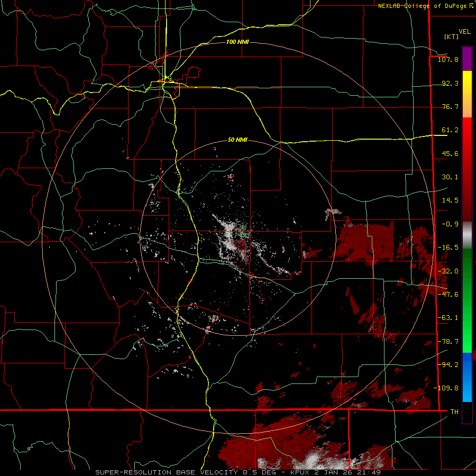Select the 61.2 velocity scale value
476x476 pixels.
[450, 130]
